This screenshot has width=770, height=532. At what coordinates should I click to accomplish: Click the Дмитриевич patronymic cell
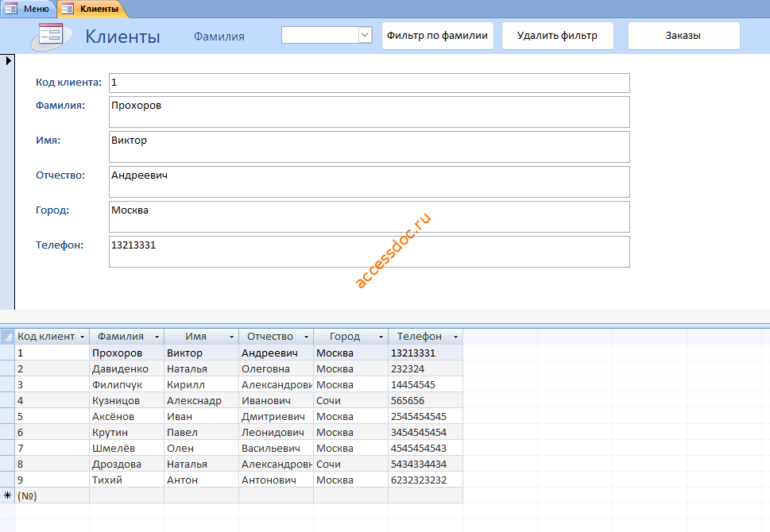(x=276, y=416)
